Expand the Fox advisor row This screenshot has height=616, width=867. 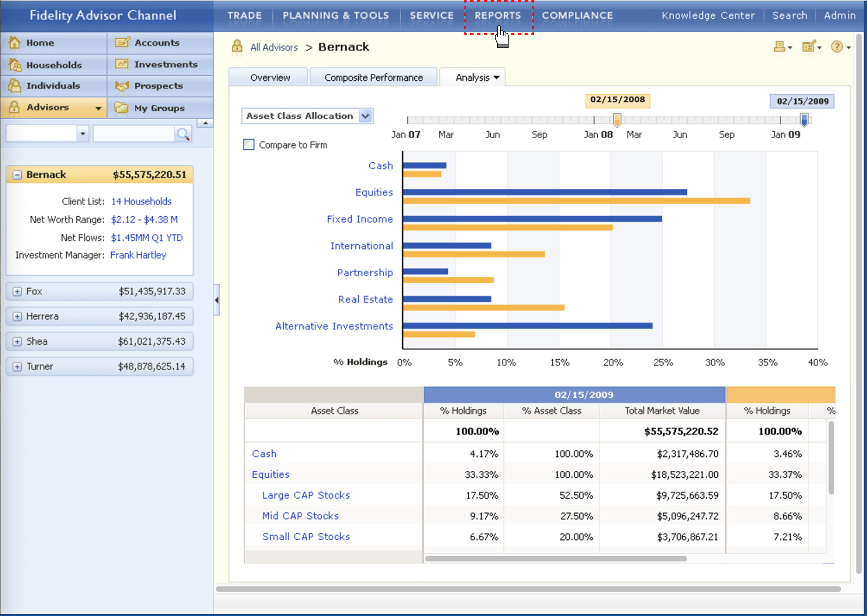[x=17, y=292]
